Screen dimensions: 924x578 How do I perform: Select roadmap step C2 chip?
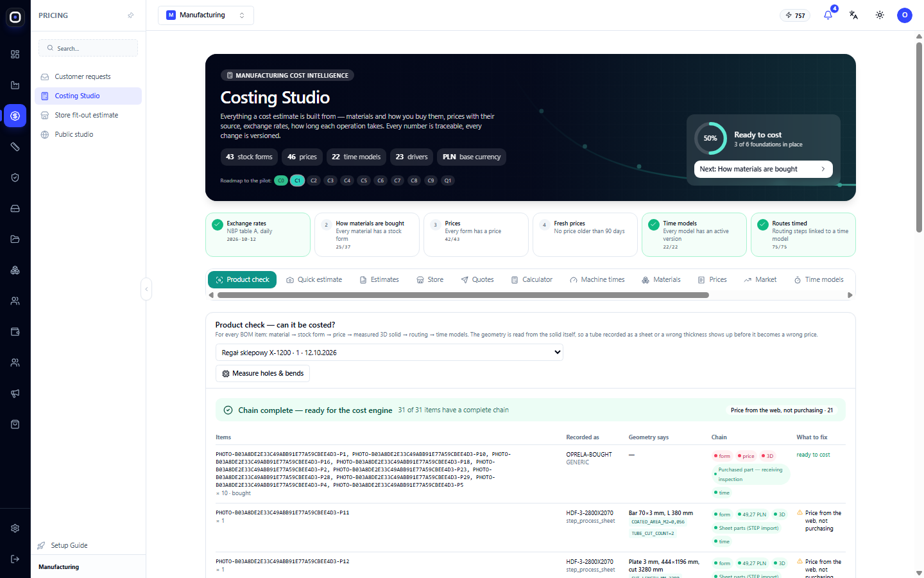pos(314,180)
